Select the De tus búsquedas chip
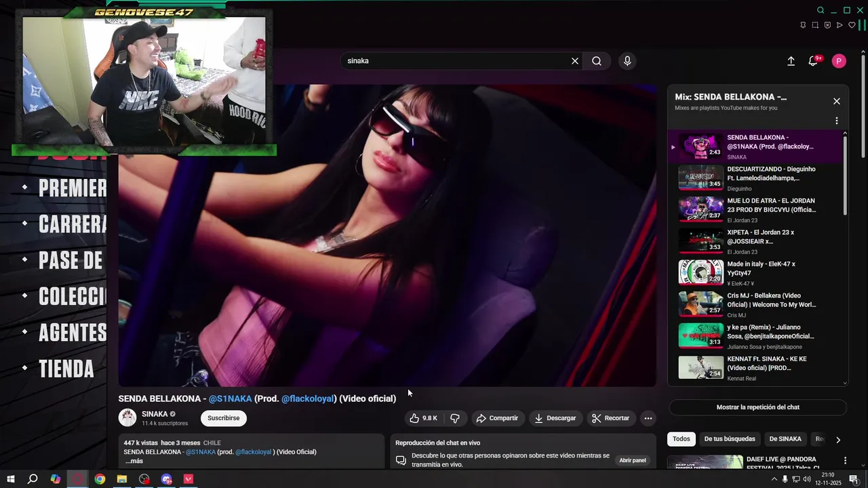The image size is (868, 488). [x=730, y=439]
